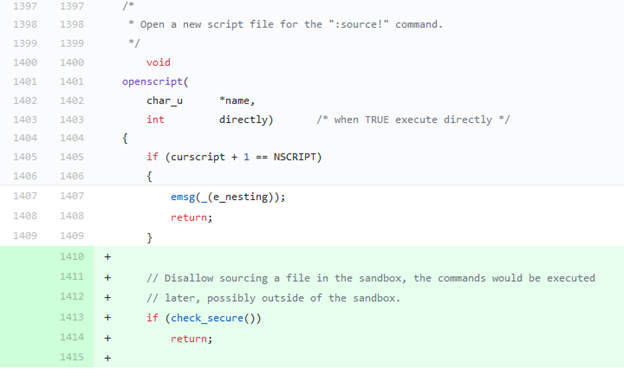
Task: Select new line number 1410
Action: 72,256
